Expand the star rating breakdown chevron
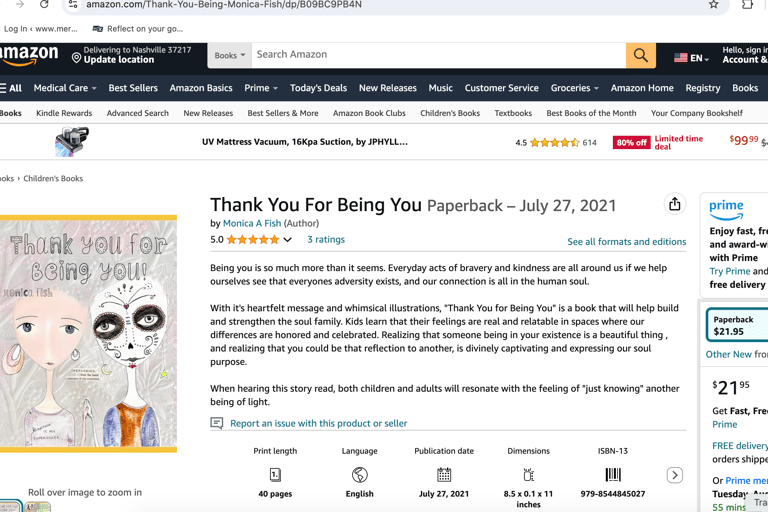This screenshot has width=768, height=512. (x=287, y=240)
